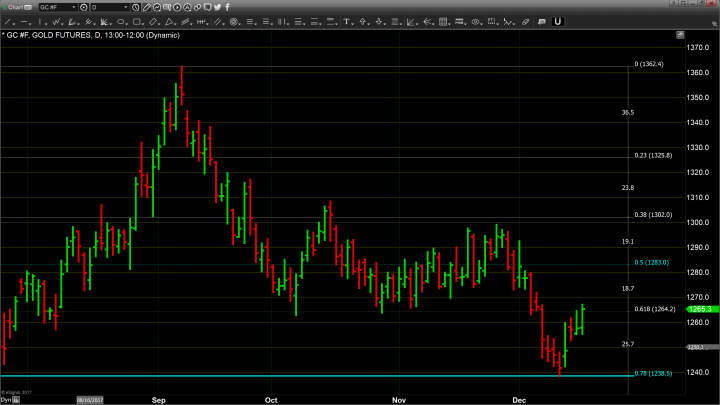Expand the Fibonacci circle tool options arrow
The image size is (720, 405).
[x=240, y=23]
